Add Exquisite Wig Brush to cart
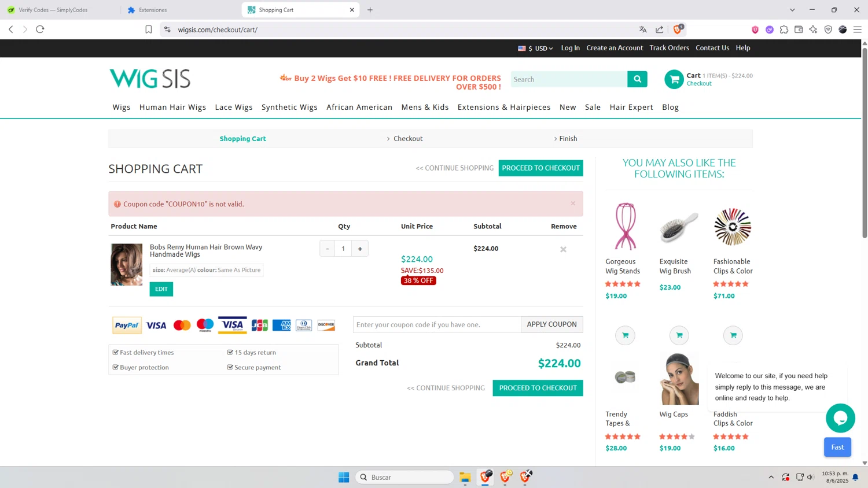The width and height of the screenshot is (868, 488). (679, 335)
